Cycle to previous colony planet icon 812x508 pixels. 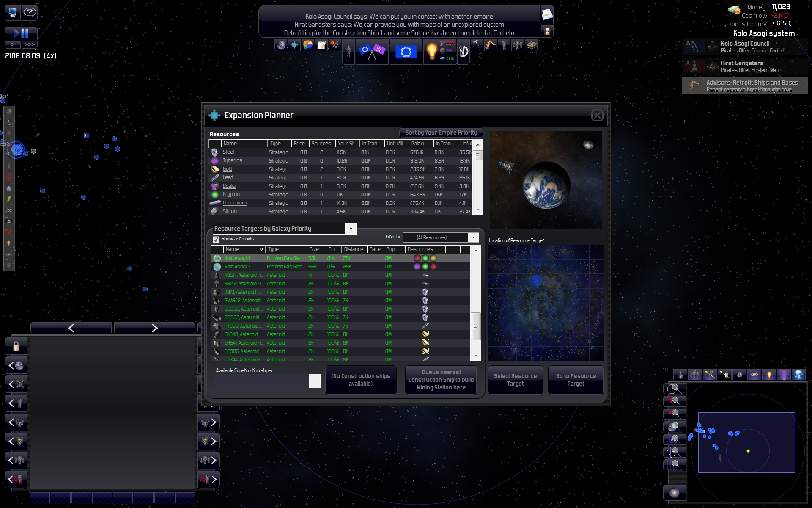[16, 365]
